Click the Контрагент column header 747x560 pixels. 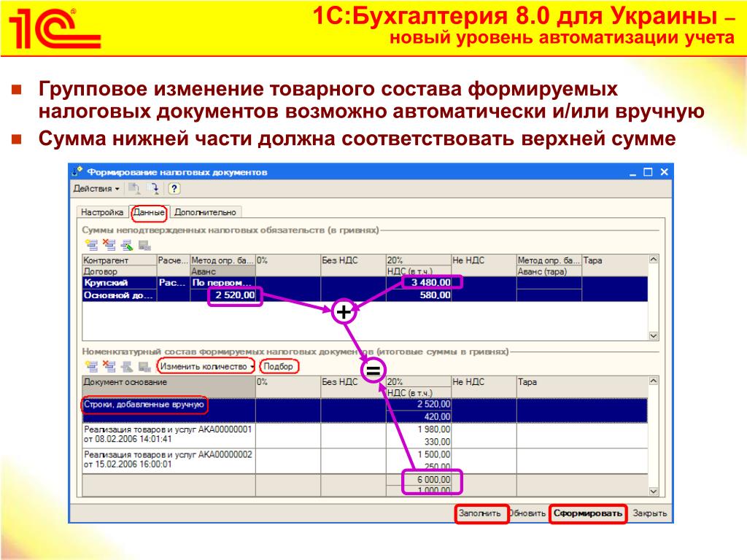(x=120, y=260)
